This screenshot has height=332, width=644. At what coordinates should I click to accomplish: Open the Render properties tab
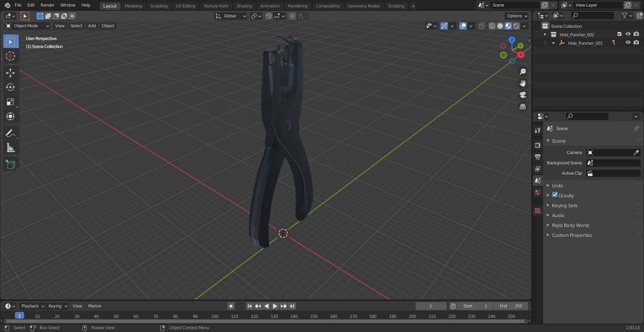click(537, 146)
